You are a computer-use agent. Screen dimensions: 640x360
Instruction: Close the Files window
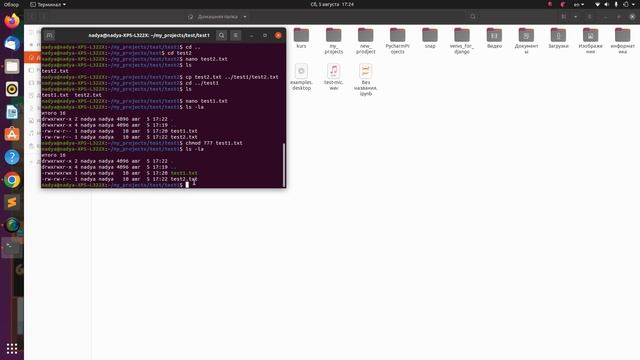632,17
